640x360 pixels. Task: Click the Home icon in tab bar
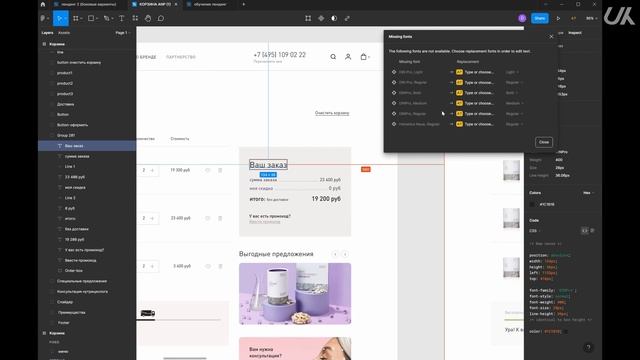(x=43, y=4)
